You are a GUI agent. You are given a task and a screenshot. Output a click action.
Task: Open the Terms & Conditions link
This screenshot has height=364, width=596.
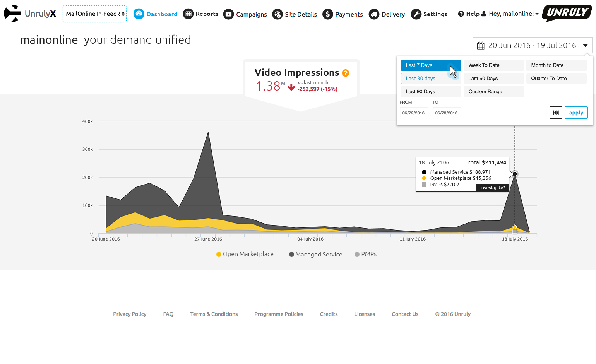[214, 314]
